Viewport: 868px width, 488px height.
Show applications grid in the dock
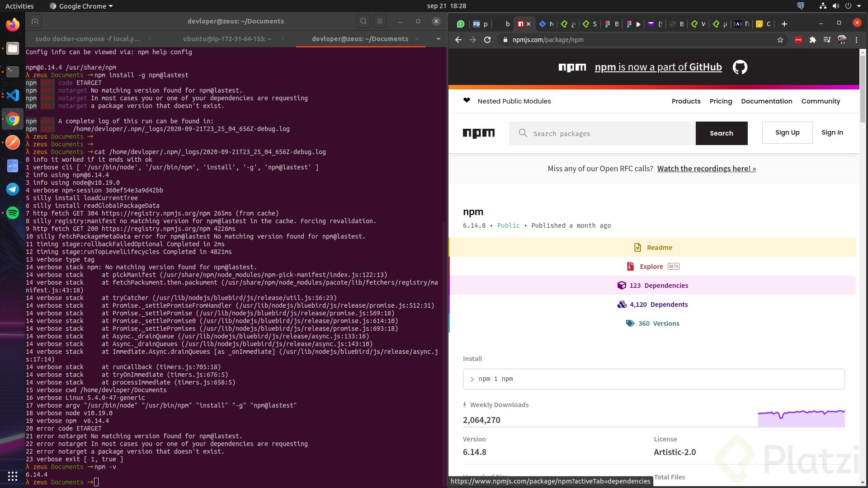[13, 476]
